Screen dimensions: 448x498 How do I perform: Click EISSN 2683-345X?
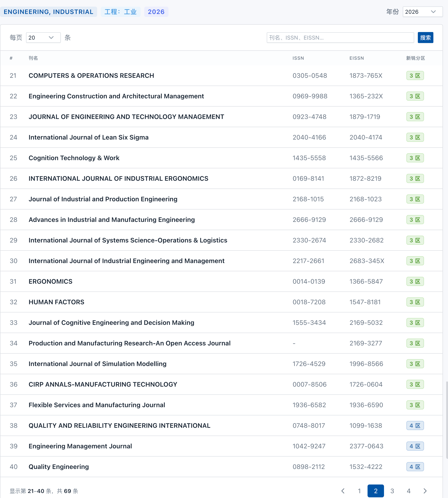pos(367,261)
